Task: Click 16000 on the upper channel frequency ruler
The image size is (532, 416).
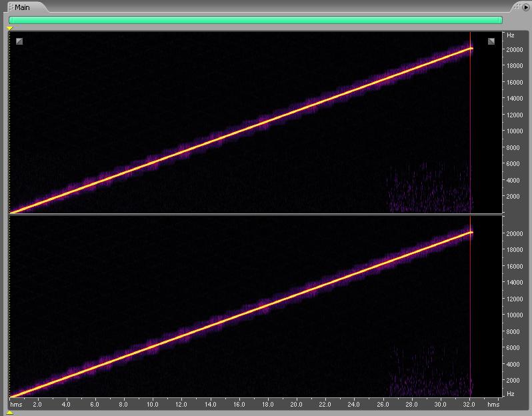Action: 515,82
